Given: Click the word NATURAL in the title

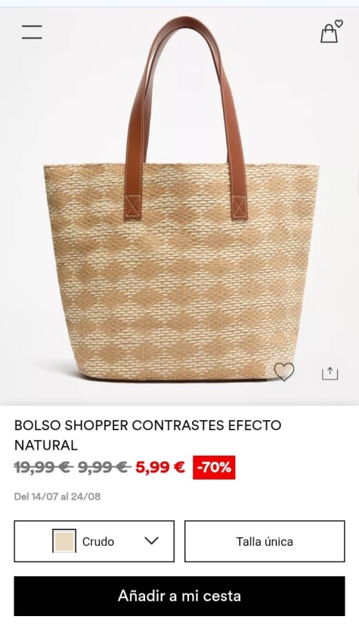Looking at the screenshot, I should point(46,445).
